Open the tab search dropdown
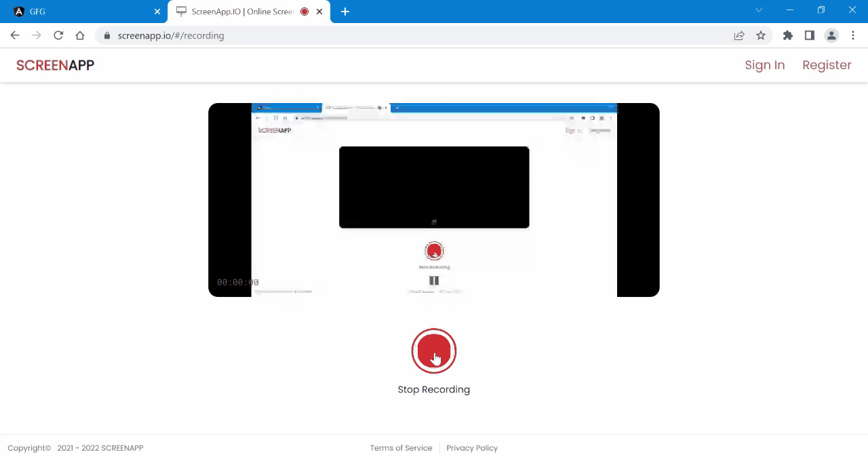Screen dimensions: 868x461 coord(759,10)
